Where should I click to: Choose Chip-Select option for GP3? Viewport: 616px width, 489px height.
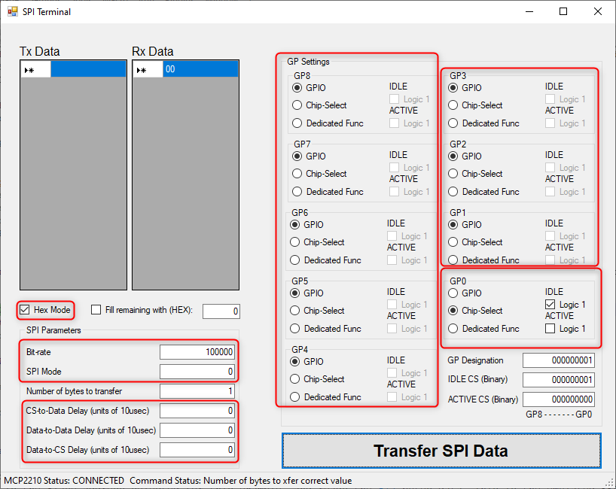pyautogui.click(x=453, y=105)
